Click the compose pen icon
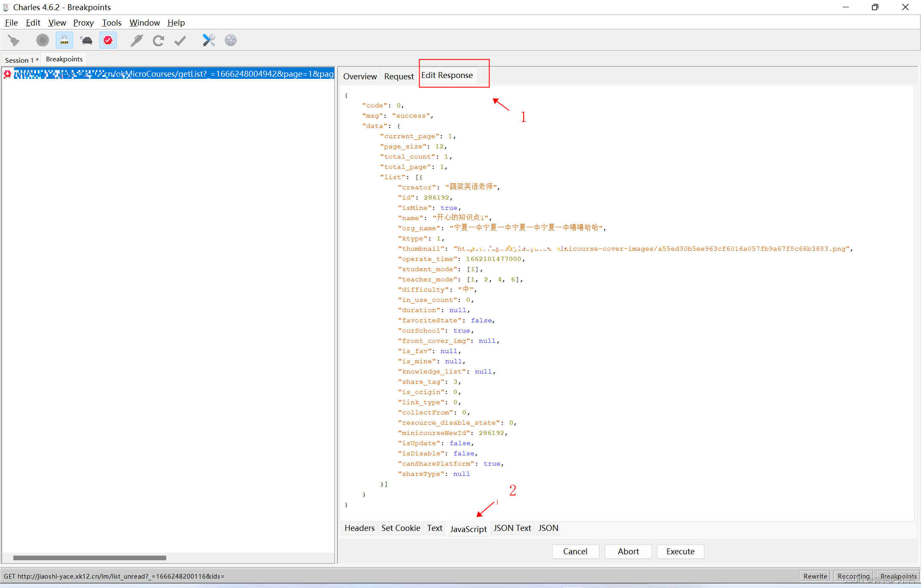 click(x=136, y=41)
